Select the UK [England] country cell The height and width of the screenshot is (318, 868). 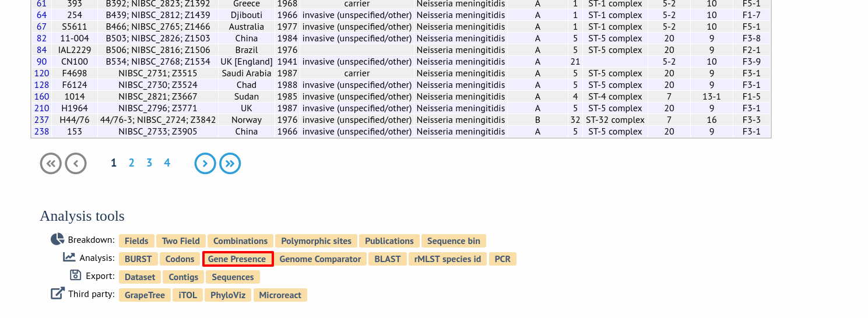click(247, 62)
